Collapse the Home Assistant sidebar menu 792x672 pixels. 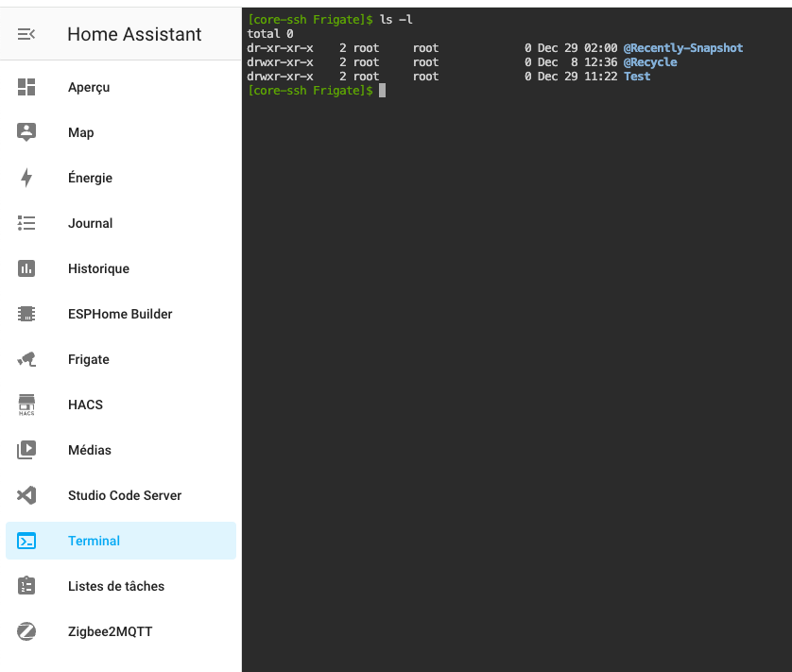[x=26, y=34]
